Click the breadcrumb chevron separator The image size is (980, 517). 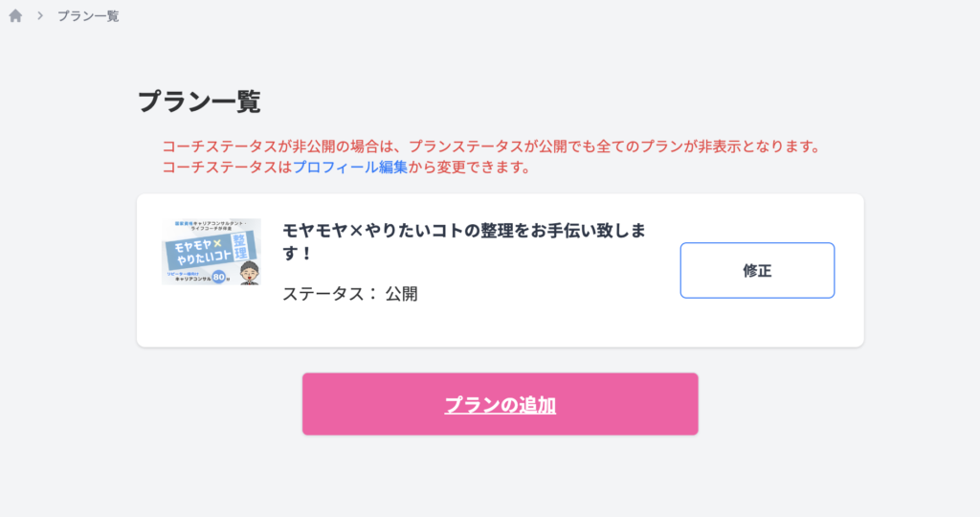coord(40,16)
